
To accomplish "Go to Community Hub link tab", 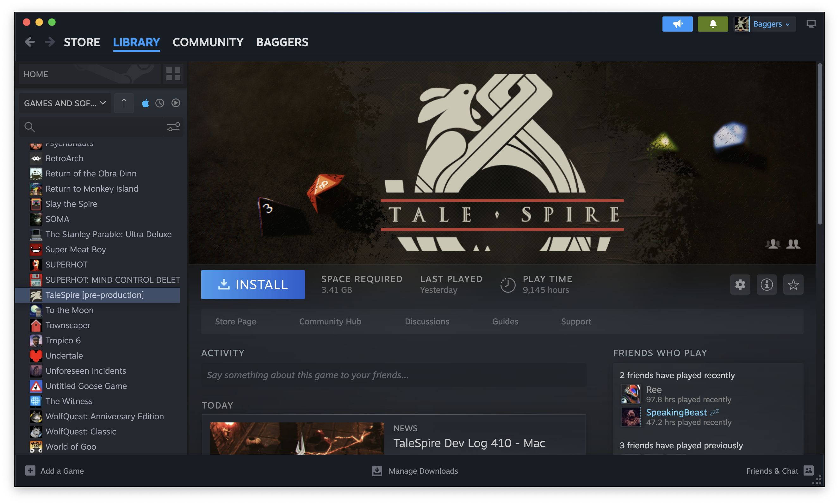I will click(x=330, y=321).
